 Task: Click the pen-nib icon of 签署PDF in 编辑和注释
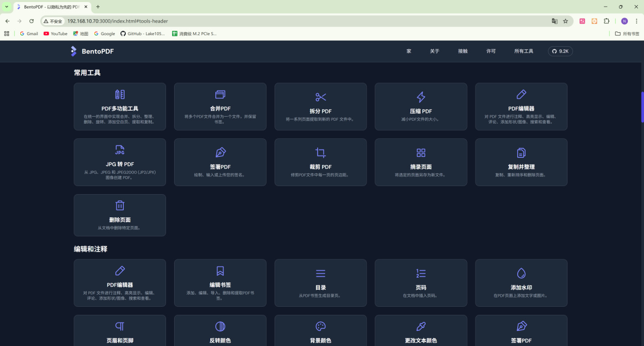click(521, 326)
